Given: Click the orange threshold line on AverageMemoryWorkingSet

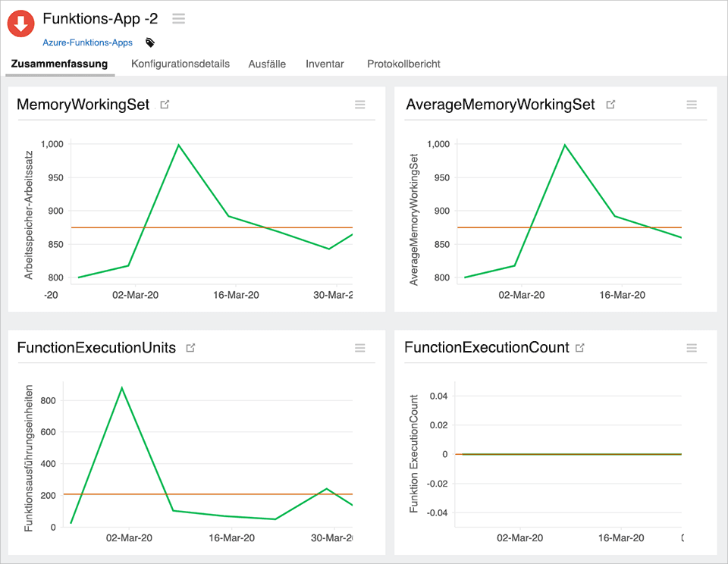Looking at the screenshot, I should tap(569, 227).
